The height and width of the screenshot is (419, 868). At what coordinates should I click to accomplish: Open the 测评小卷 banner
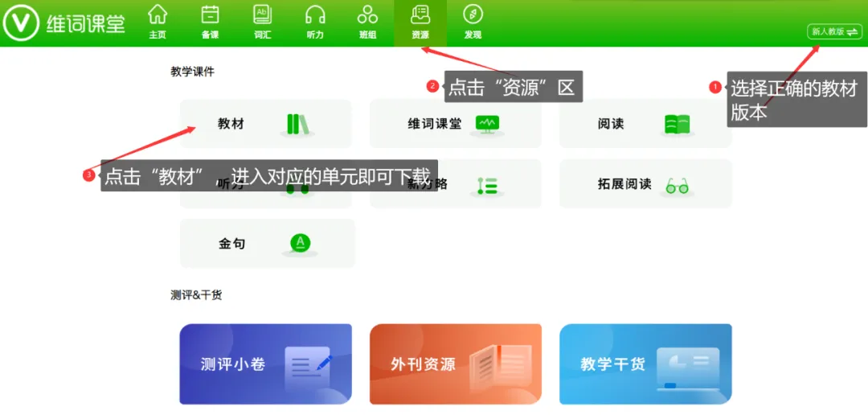(x=266, y=364)
